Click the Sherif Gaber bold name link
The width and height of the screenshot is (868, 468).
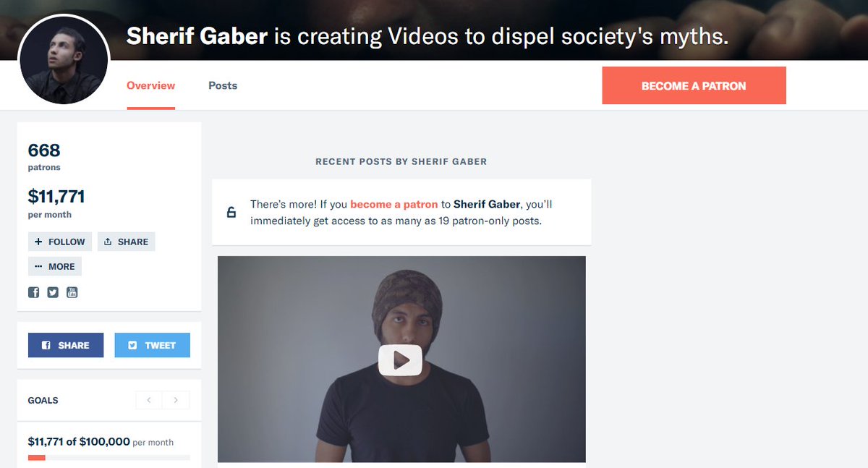(x=487, y=204)
